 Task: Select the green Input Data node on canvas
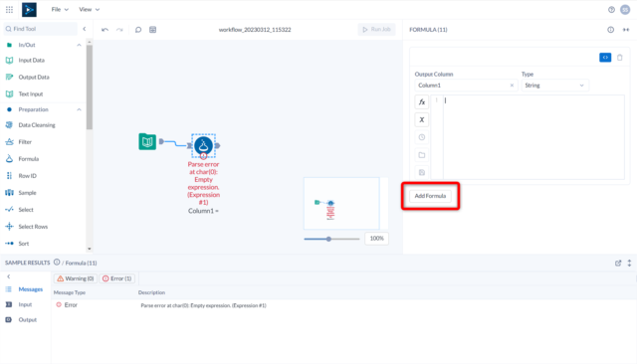(x=147, y=141)
